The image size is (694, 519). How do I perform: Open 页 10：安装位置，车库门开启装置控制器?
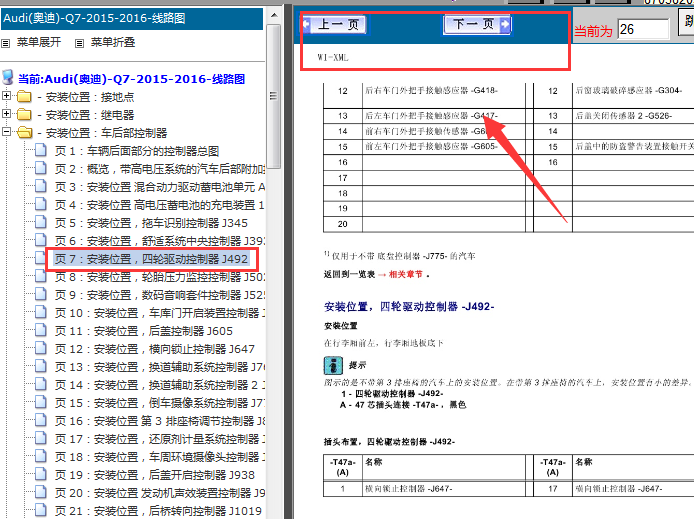click(160, 313)
